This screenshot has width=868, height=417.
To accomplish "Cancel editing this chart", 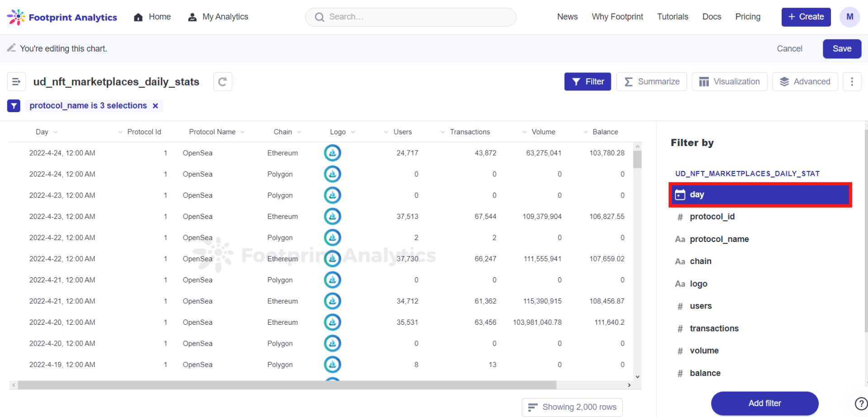I will [789, 48].
